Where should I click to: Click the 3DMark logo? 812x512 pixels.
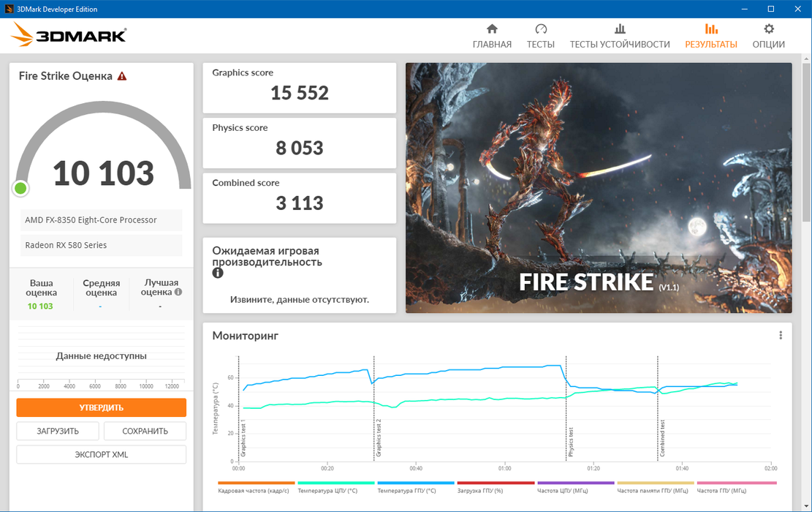[69, 34]
